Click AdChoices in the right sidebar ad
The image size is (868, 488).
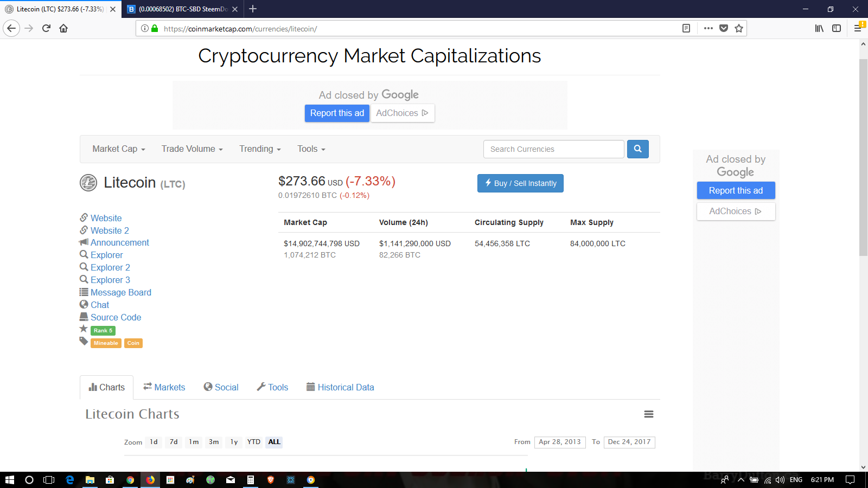(736, 211)
